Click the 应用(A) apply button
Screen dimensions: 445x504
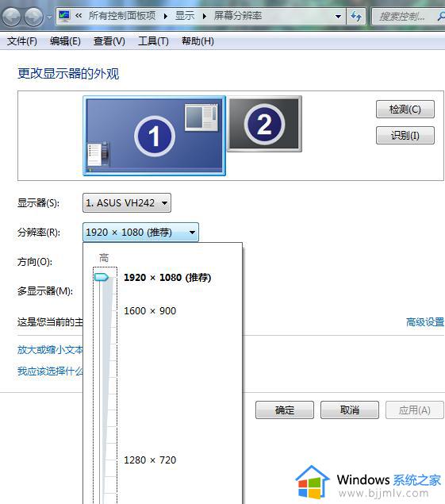coord(415,410)
